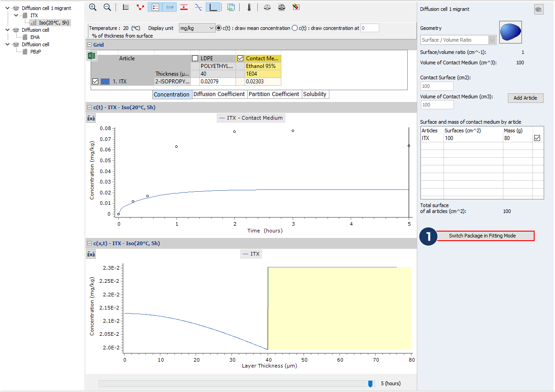Viewport: 555px width, 392px height.
Task: Click Switch Package in Fitting Mode button
Action: [482, 236]
